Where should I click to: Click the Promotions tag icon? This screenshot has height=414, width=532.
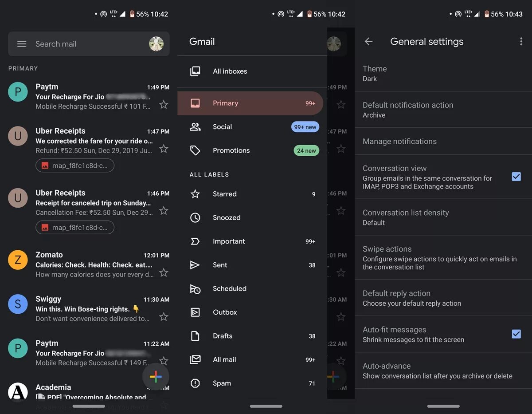pyautogui.click(x=195, y=150)
